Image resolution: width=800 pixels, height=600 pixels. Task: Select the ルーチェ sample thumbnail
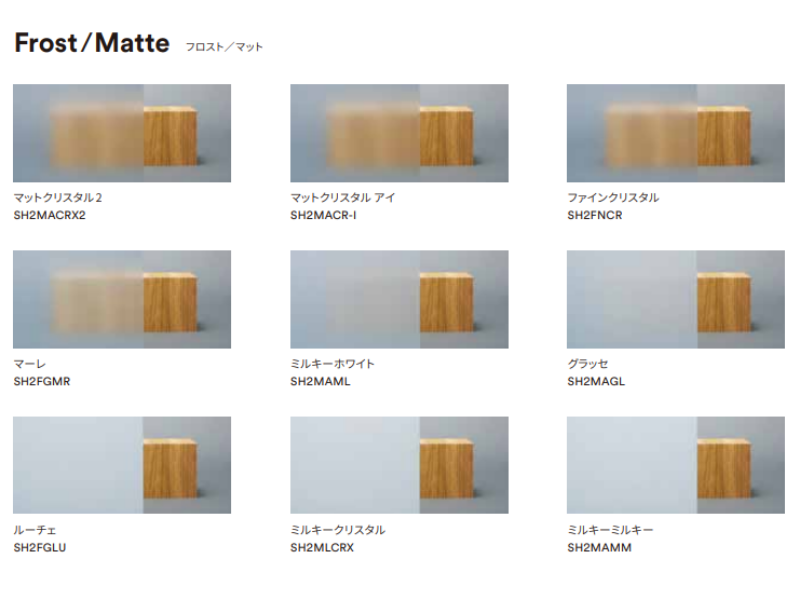pyautogui.click(x=122, y=465)
